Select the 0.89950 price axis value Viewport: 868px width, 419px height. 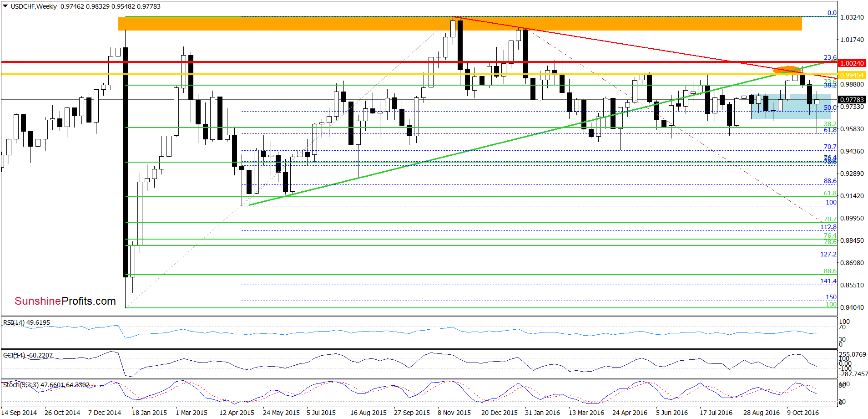tap(852, 218)
